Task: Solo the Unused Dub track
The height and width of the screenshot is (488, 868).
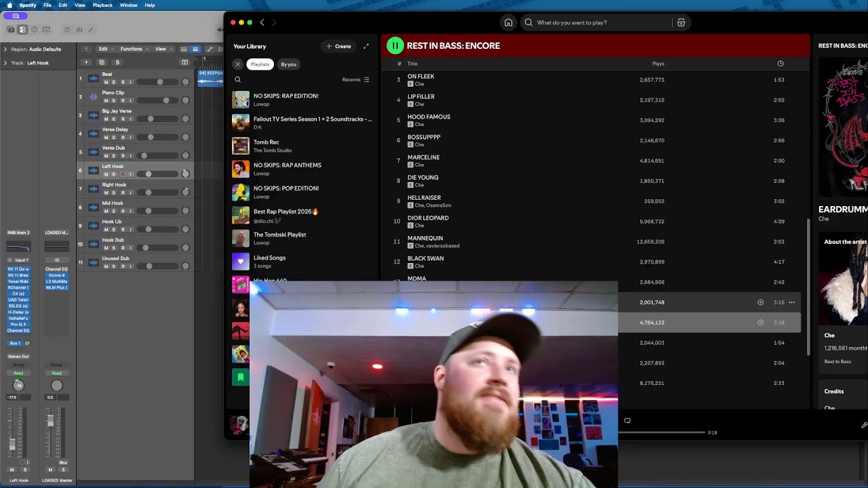Action: (114, 266)
